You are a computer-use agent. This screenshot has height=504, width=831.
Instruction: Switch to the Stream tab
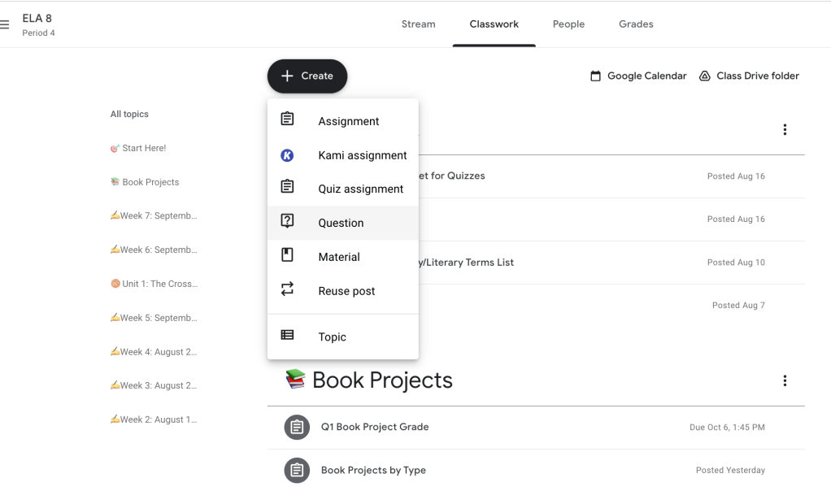[x=418, y=24]
